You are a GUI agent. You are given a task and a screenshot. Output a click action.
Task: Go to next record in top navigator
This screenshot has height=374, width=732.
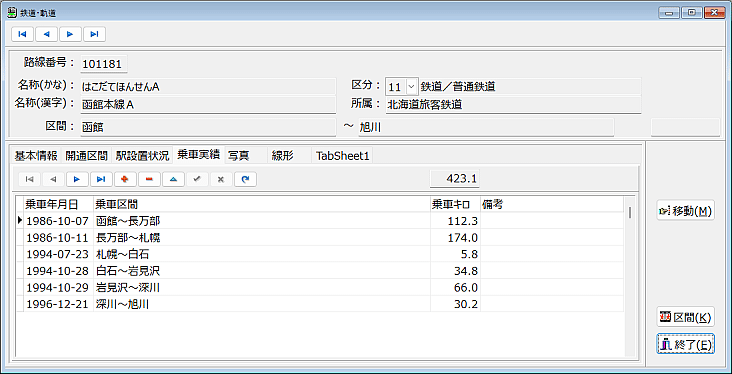[x=70, y=34]
